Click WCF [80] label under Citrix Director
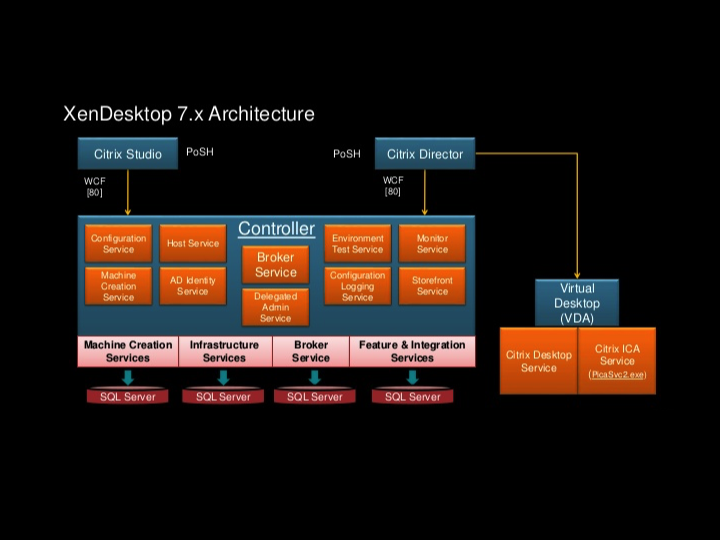Image resolution: width=720 pixels, height=540 pixels. [x=393, y=186]
